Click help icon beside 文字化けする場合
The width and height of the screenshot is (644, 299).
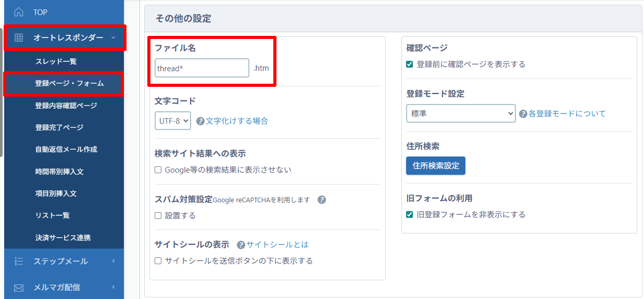tap(200, 121)
